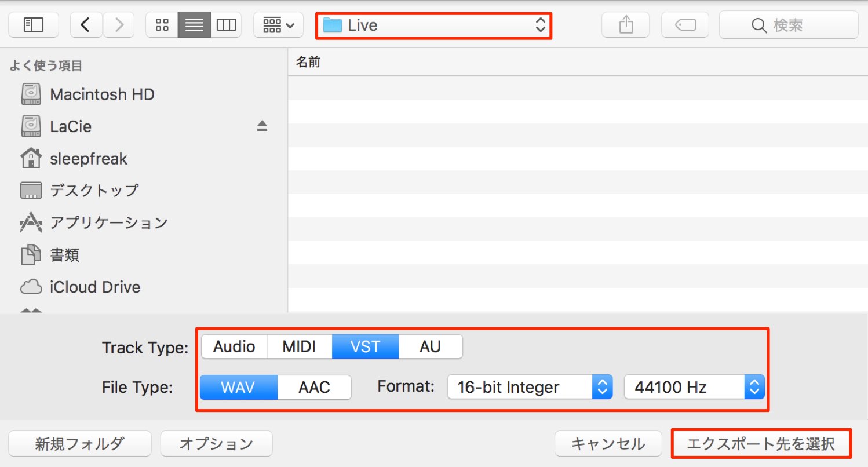The image size is (868, 467).
Task: Open the 44100 Hz sample rate dropdown
Action: pyautogui.click(x=694, y=387)
